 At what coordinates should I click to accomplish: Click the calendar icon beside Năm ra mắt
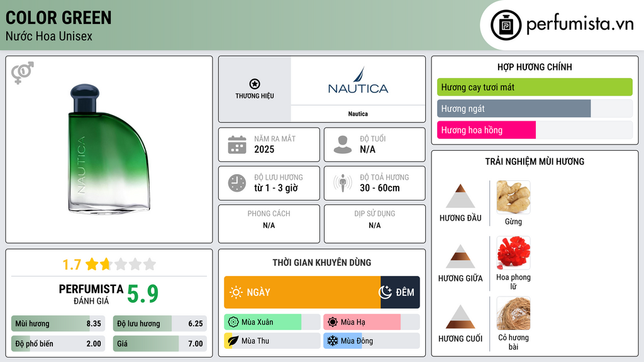(x=236, y=145)
